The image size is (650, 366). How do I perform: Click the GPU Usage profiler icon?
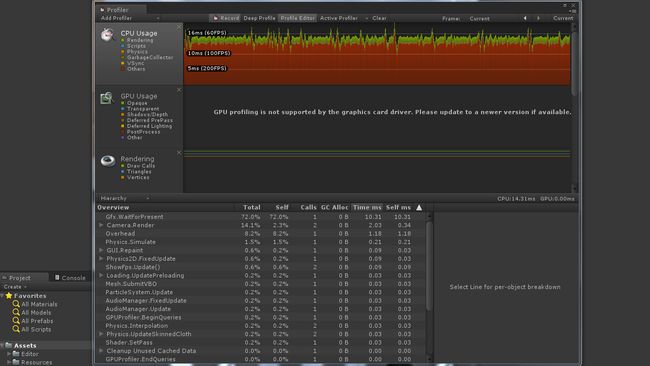click(107, 98)
